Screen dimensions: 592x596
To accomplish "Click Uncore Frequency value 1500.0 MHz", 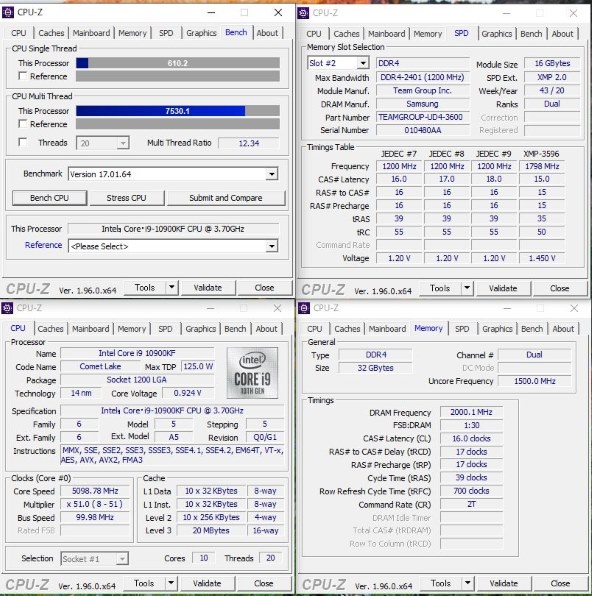I will pos(535,381).
